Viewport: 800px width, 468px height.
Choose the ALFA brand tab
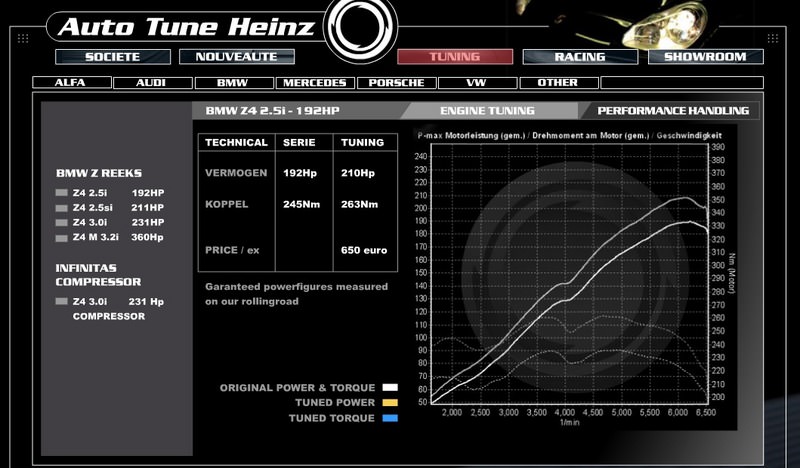tap(72, 83)
